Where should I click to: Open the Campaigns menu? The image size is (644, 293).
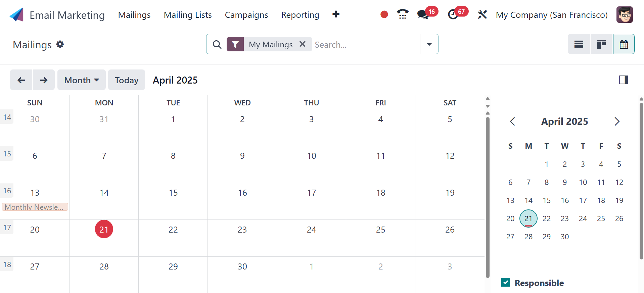[x=246, y=15]
